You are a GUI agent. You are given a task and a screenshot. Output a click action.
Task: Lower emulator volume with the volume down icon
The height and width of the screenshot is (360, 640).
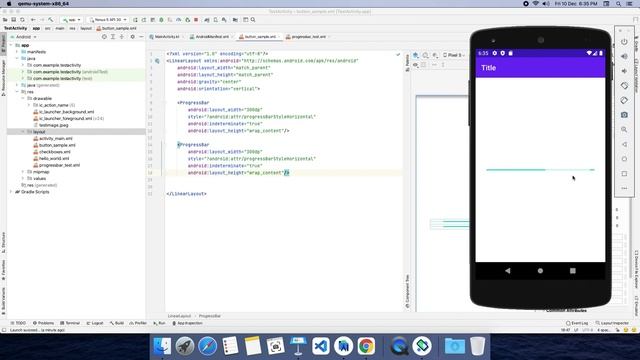point(624,71)
